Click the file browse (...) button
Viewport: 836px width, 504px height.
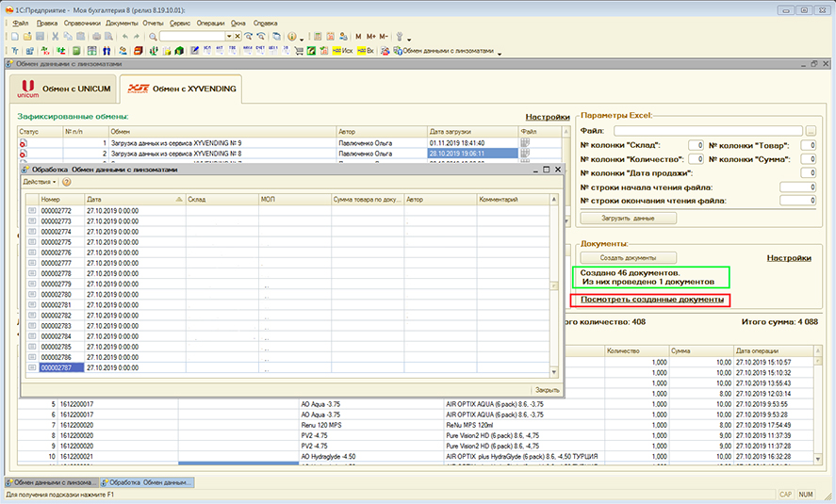pos(810,130)
